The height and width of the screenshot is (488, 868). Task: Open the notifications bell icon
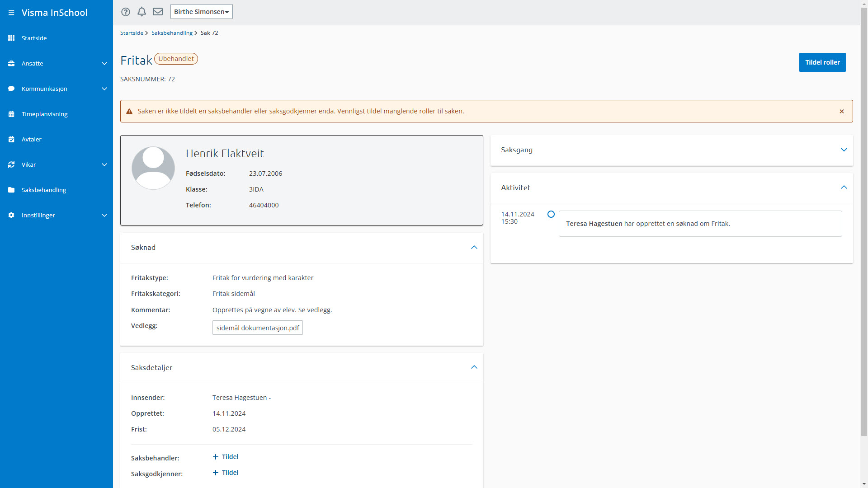point(142,12)
